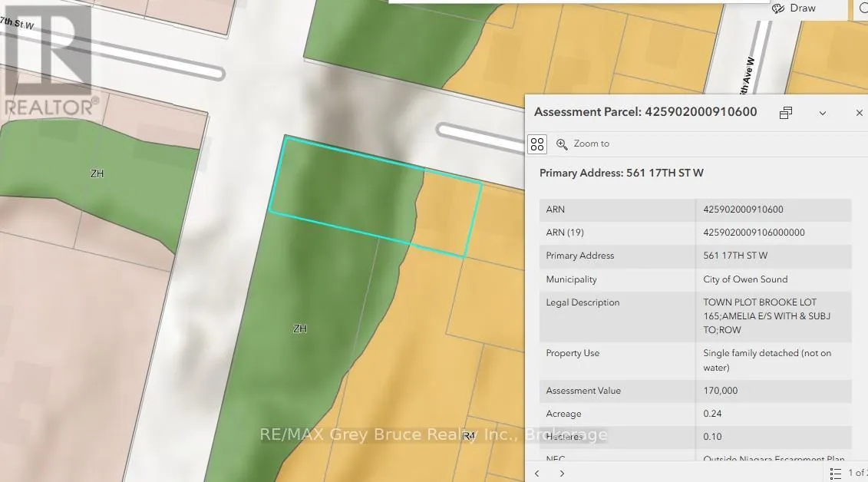Go to previous feature in popup
The image size is (868, 482).
(537, 474)
